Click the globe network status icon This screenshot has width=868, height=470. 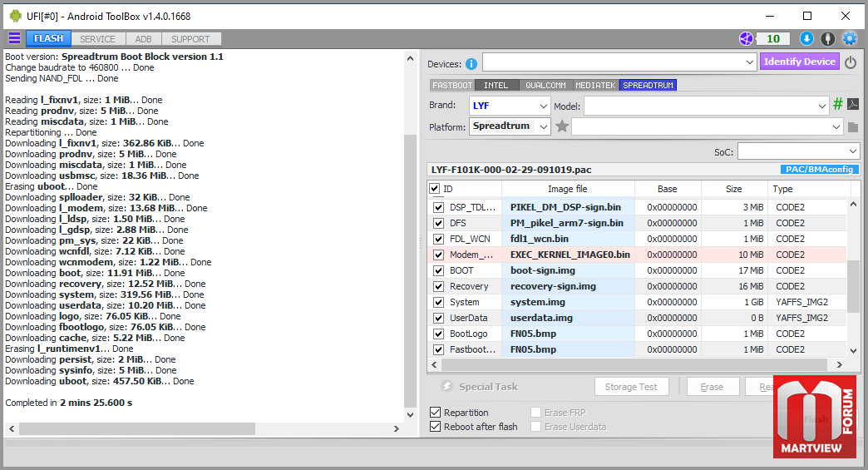pyautogui.click(x=747, y=39)
